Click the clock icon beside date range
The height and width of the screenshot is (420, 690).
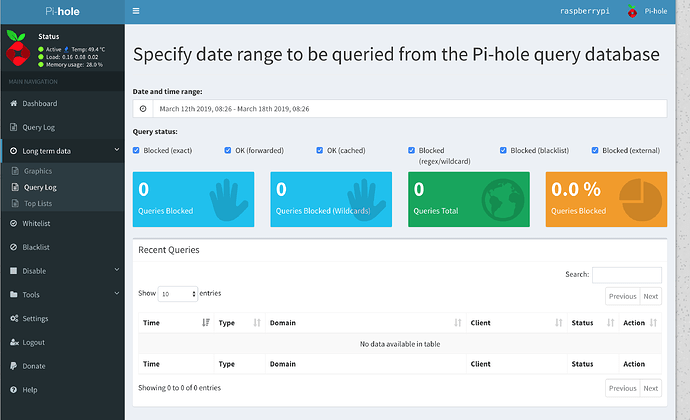click(143, 108)
